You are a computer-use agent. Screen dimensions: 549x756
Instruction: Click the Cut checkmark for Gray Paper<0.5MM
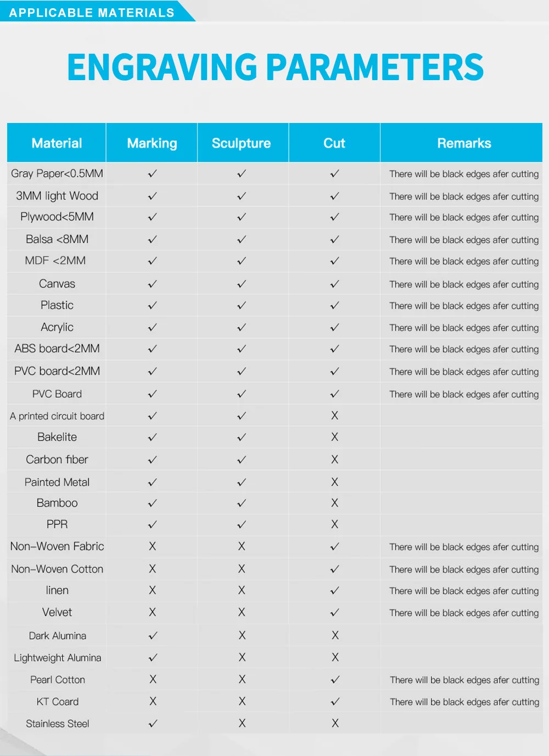(x=334, y=173)
